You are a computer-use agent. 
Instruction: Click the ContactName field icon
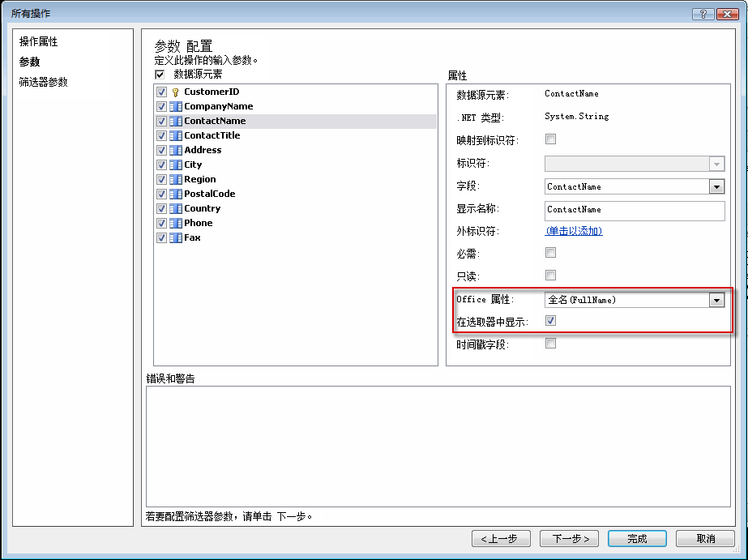point(177,121)
